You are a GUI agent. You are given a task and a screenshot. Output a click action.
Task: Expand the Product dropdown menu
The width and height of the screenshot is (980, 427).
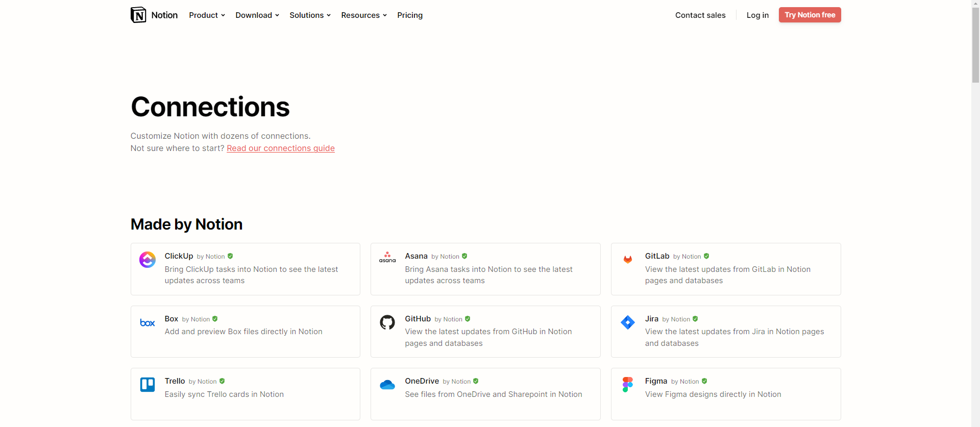point(207,15)
